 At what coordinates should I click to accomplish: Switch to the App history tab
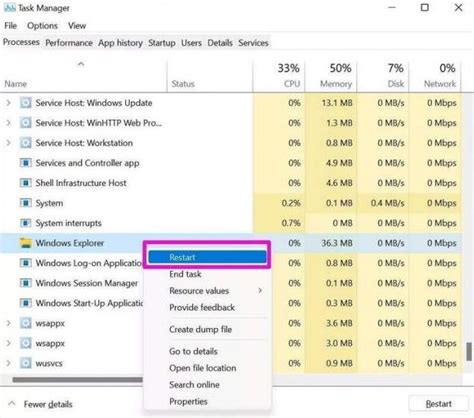point(120,43)
